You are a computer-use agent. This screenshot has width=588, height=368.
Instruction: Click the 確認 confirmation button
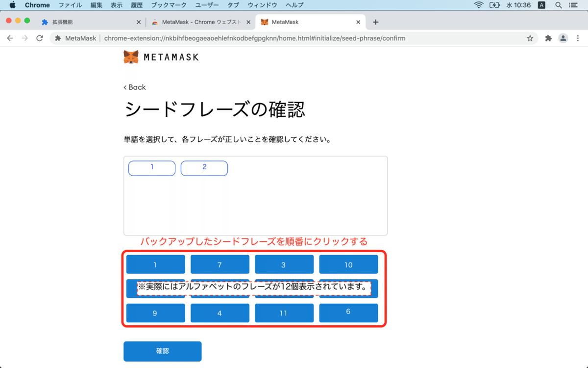162,351
